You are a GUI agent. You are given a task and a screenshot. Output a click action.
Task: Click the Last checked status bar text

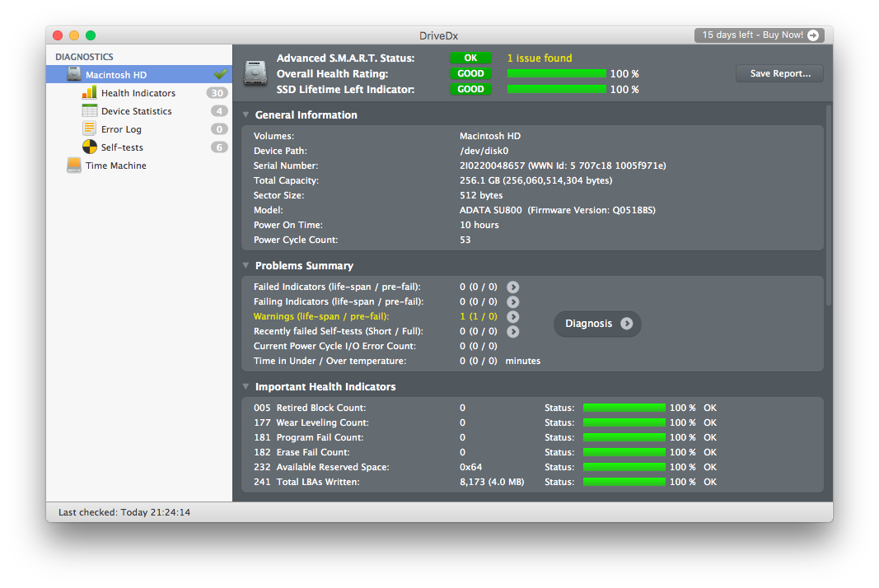pyautogui.click(x=124, y=512)
